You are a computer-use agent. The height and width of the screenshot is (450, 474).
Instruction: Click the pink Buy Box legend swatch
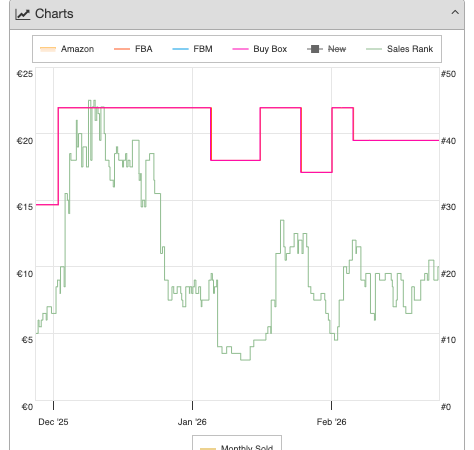(x=240, y=49)
